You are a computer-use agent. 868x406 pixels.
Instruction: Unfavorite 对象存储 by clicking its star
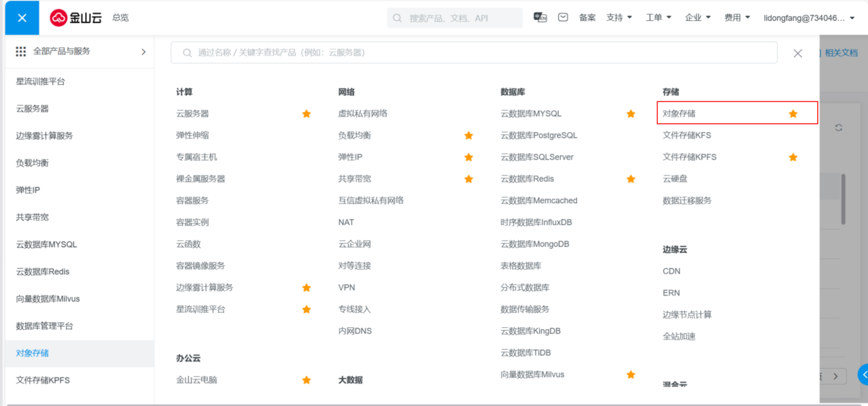pos(793,114)
